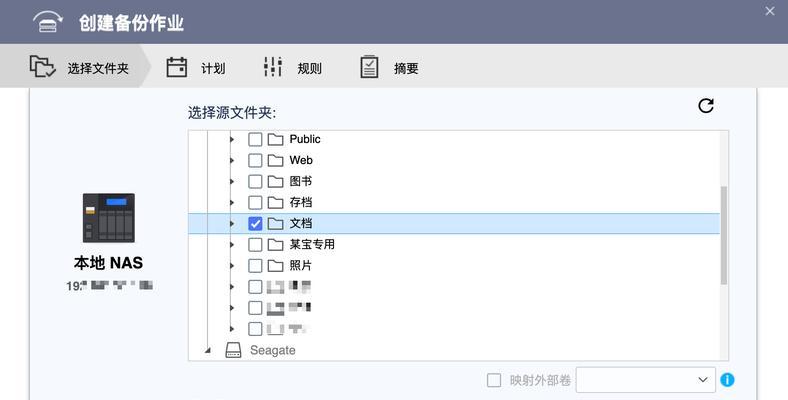The height and width of the screenshot is (400, 788).
Task: Expand the 某宝专用 folder node
Action: pos(232,245)
